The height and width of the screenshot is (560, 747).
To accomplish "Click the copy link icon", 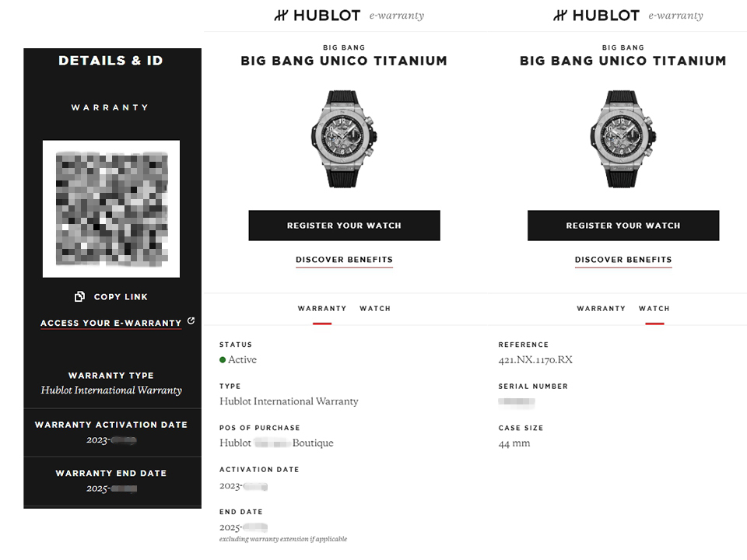I will tap(79, 297).
